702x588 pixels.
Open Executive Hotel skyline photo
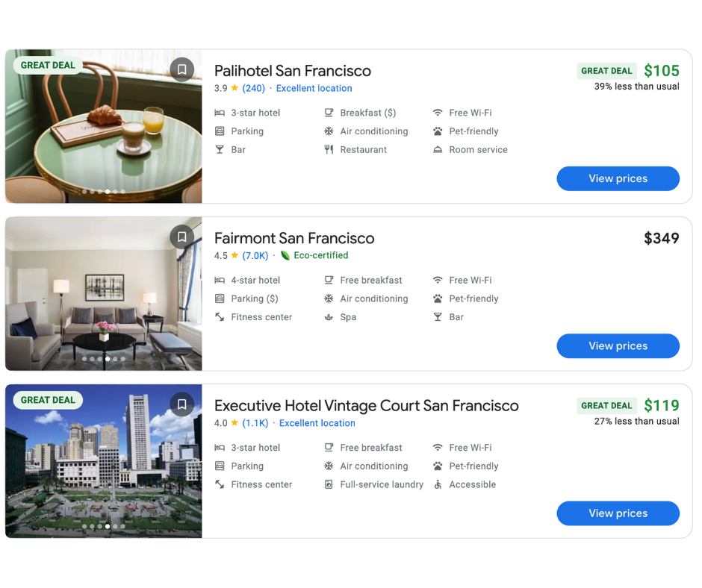click(103, 461)
